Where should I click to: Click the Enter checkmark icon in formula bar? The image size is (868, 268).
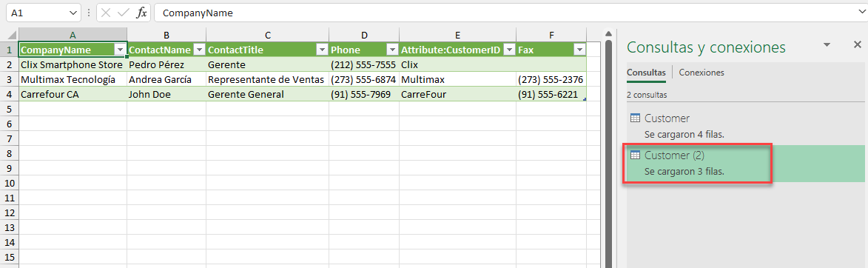[124, 13]
